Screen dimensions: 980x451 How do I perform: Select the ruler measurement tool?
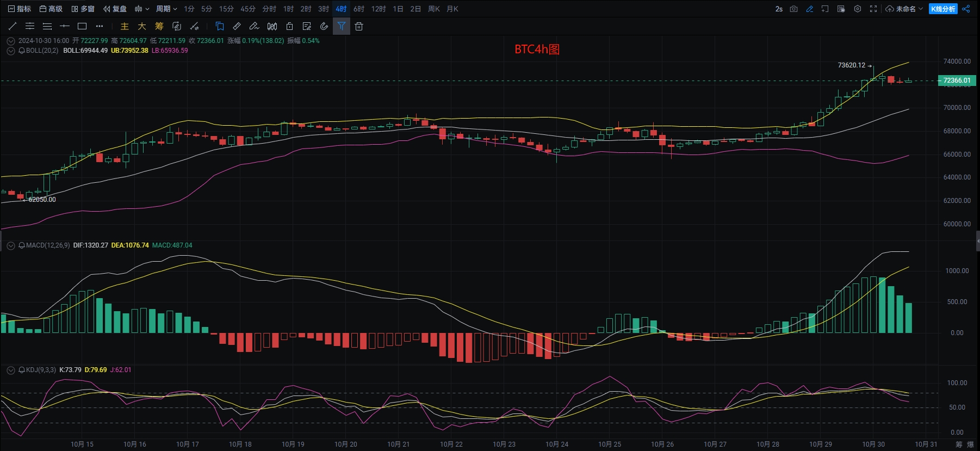point(237,26)
